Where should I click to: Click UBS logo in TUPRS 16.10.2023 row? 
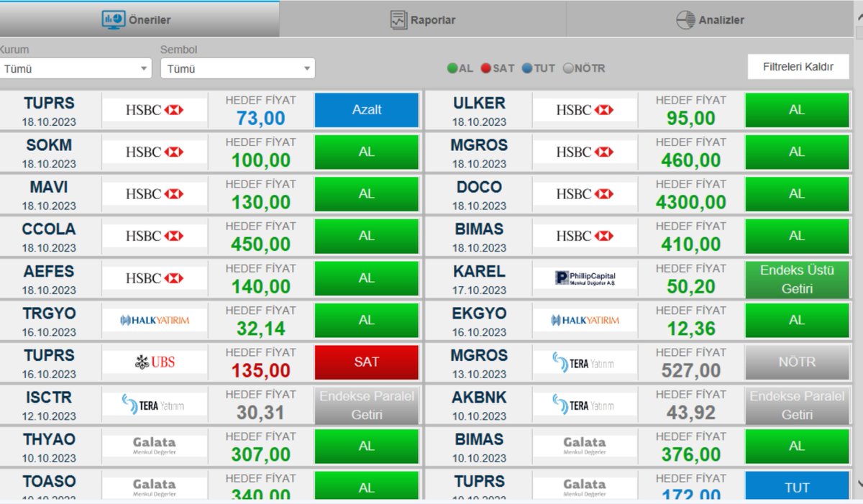[155, 362]
